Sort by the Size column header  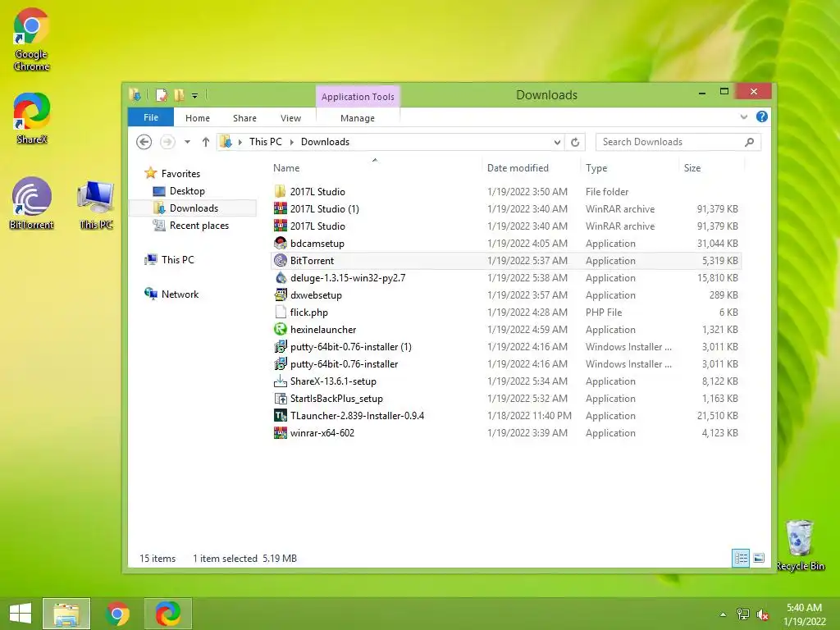[x=692, y=167]
